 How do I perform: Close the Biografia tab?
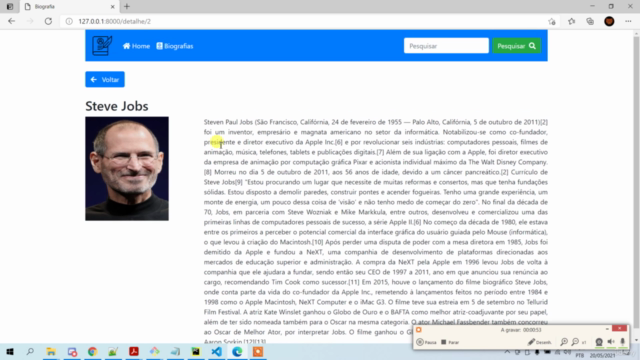point(113,7)
